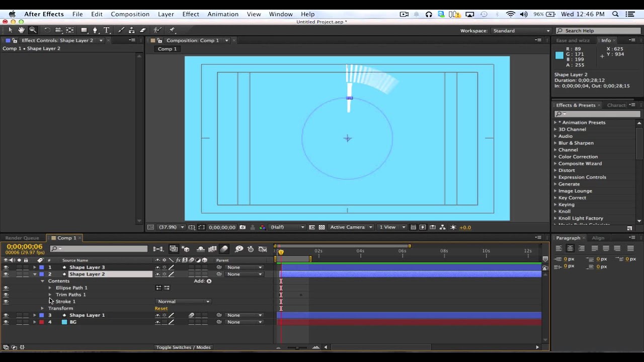
Task: Expand the Transform group
Action: [x=42, y=308]
